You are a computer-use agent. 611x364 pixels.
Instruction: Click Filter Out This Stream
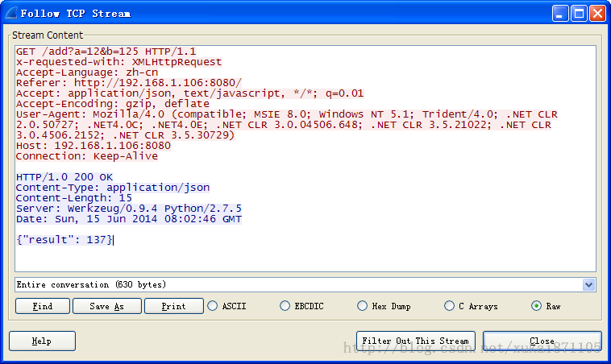(415, 341)
